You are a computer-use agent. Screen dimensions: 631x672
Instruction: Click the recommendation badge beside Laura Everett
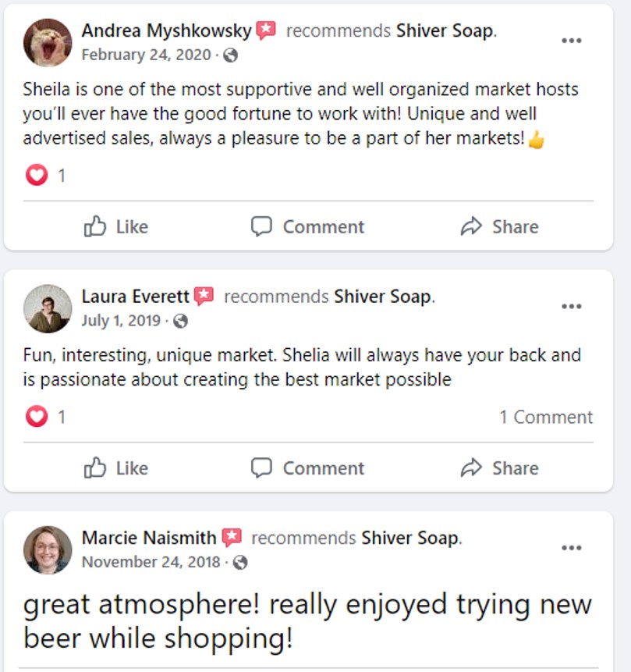pos(204,297)
